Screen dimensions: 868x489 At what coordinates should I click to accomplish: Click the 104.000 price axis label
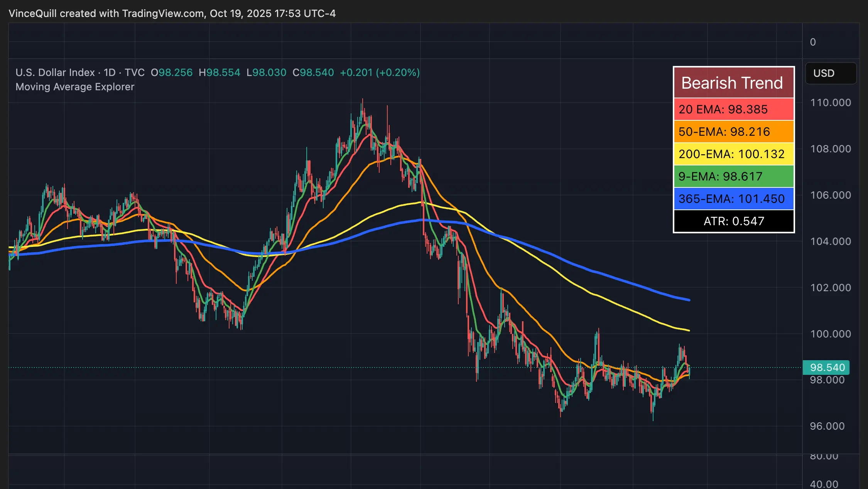(830, 241)
